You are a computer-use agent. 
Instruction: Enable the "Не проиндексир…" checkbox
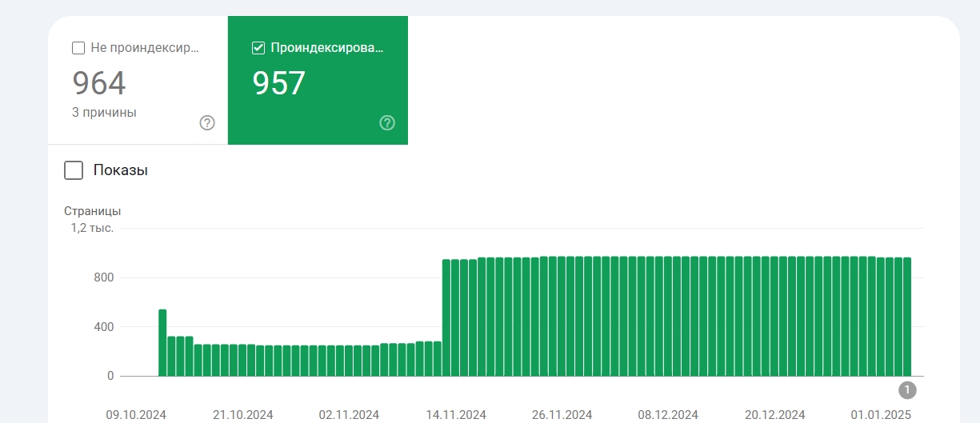point(78,48)
